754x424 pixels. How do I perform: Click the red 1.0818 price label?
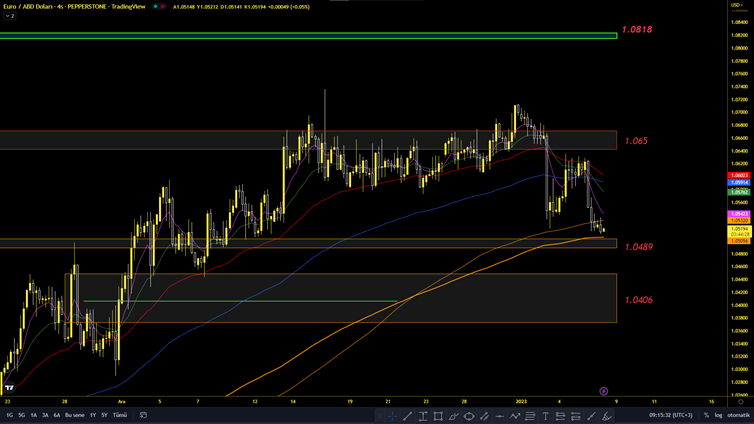coord(637,29)
